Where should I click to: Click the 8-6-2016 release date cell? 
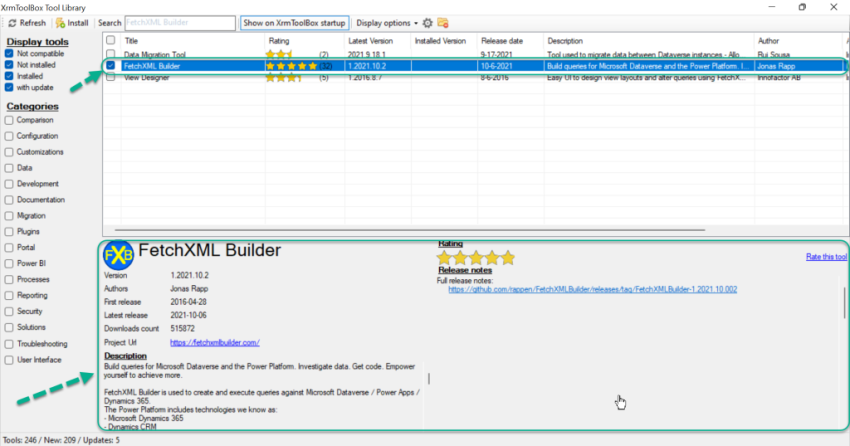pyautogui.click(x=495, y=77)
